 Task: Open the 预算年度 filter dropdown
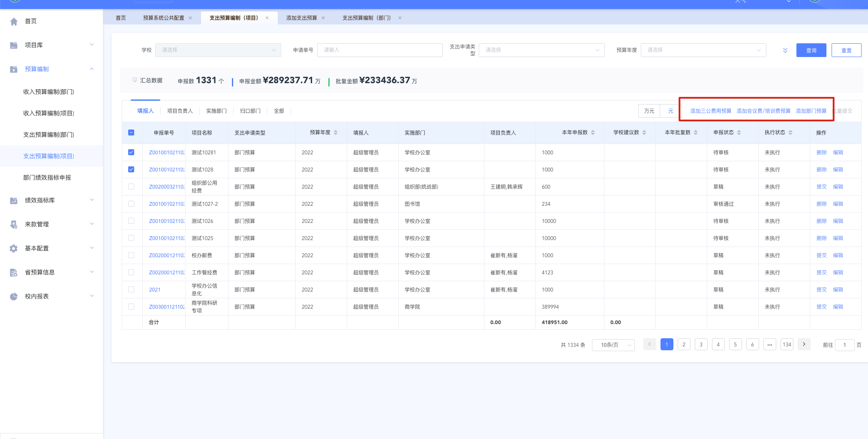[703, 50]
